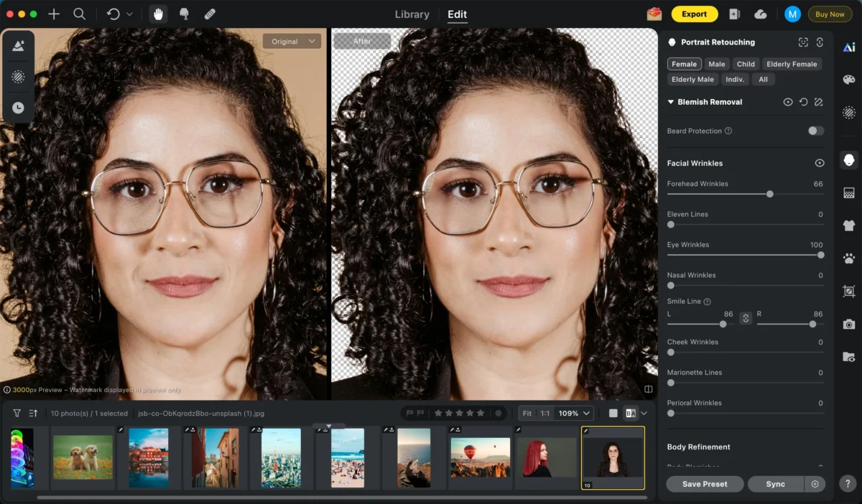Click the bandage healing tool icon
Screen dimensions: 862x504
pos(210,14)
